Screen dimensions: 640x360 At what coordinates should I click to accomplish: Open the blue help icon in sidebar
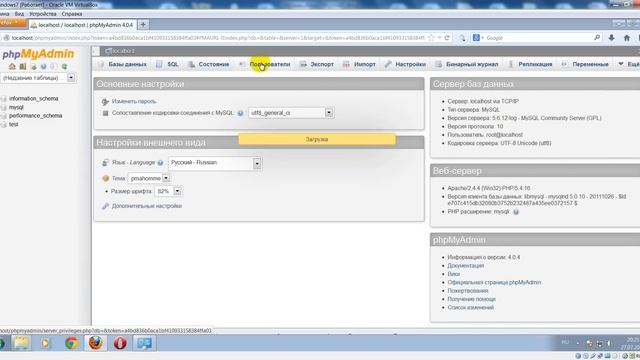[x=43, y=66]
